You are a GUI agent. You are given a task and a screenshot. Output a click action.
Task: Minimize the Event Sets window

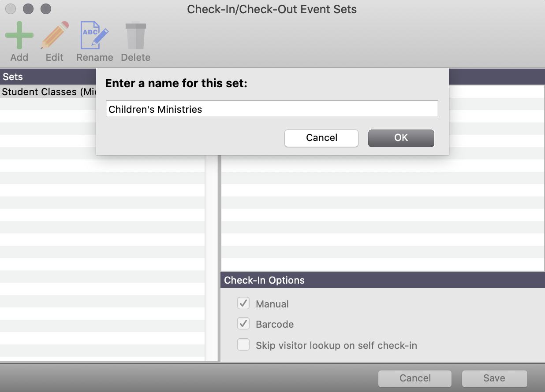coord(28,8)
